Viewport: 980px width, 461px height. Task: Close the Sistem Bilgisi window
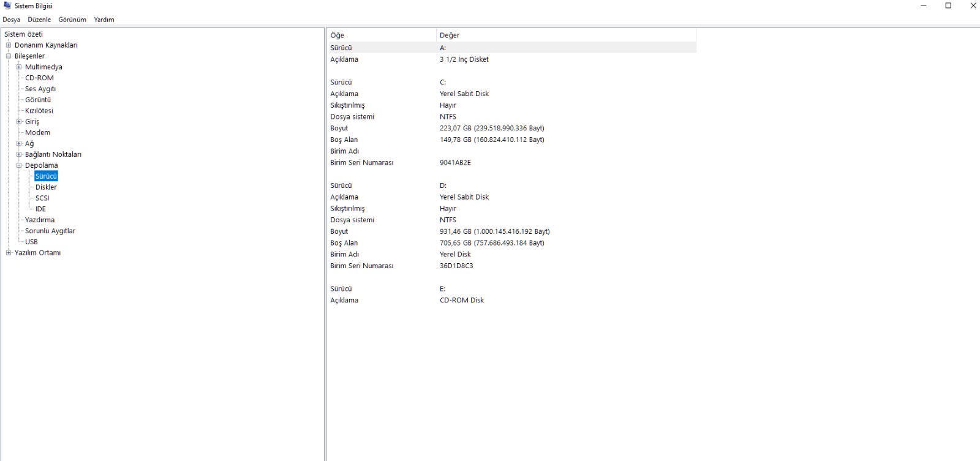click(973, 6)
